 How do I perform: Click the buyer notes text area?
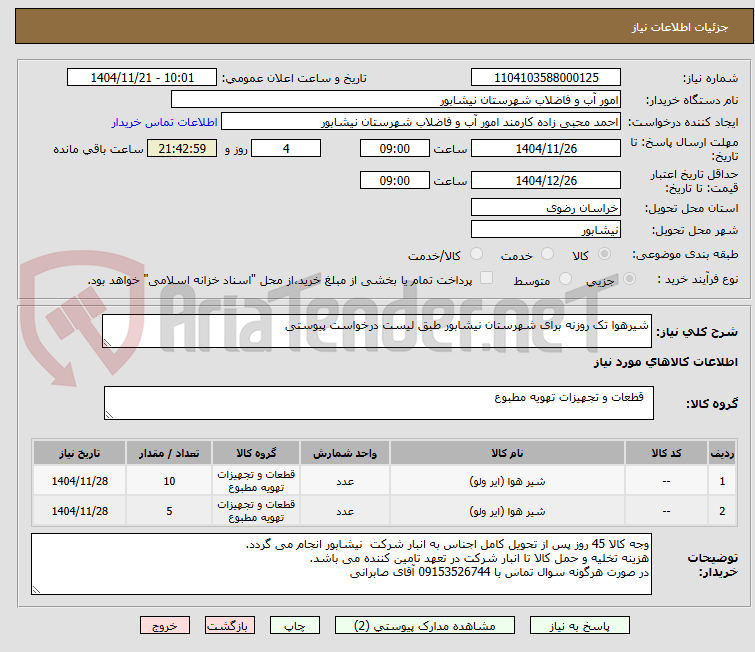pyautogui.click(x=341, y=564)
